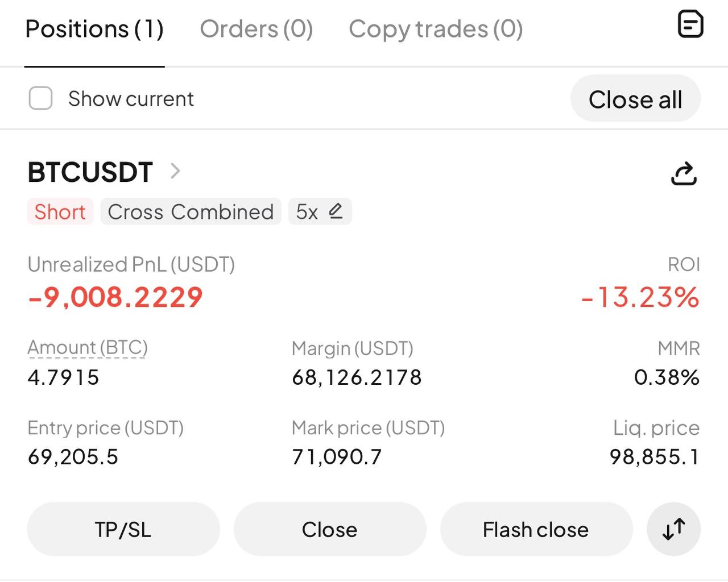Hit the Flash close button
The height and width of the screenshot is (582, 728).
tap(536, 529)
